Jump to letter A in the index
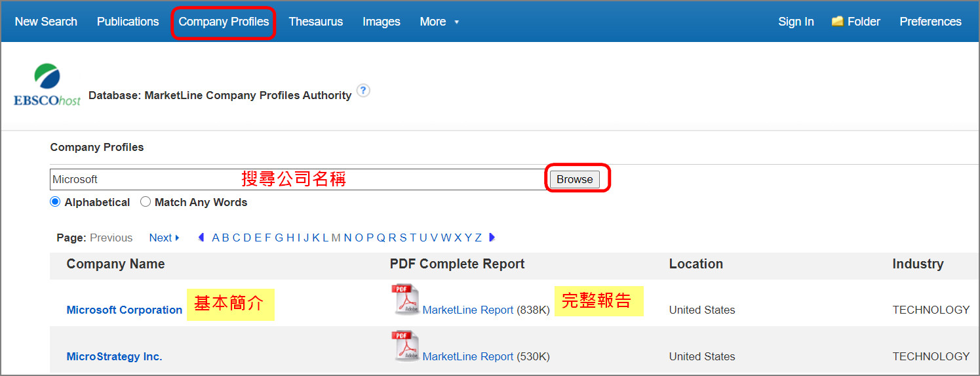The width and height of the screenshot is (980, 376). pyautogui.click(x=216, y=238)
